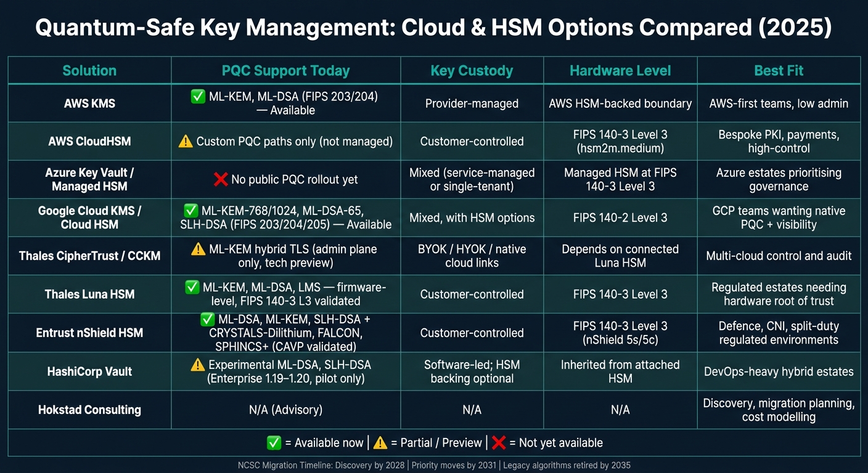Click 'Bespoke PKI, payments, high-control' cell
868x473 pixels.
(779, 141)
